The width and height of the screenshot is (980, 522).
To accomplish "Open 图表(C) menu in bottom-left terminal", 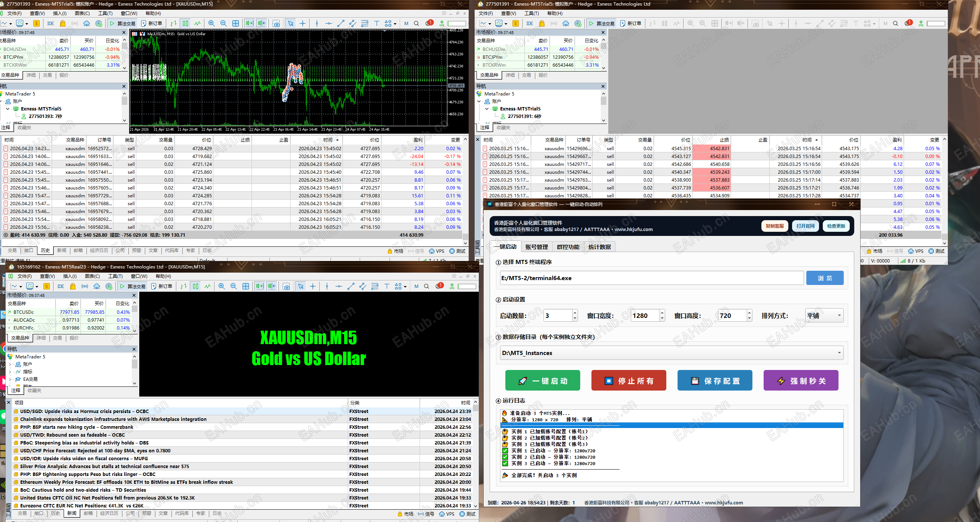I will point(92,276).
